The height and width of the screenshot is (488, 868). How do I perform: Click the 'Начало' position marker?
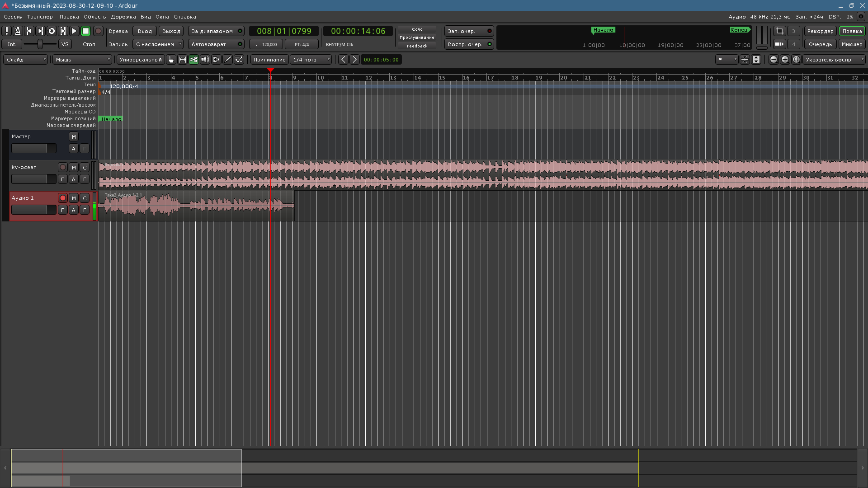coord(111,119)
